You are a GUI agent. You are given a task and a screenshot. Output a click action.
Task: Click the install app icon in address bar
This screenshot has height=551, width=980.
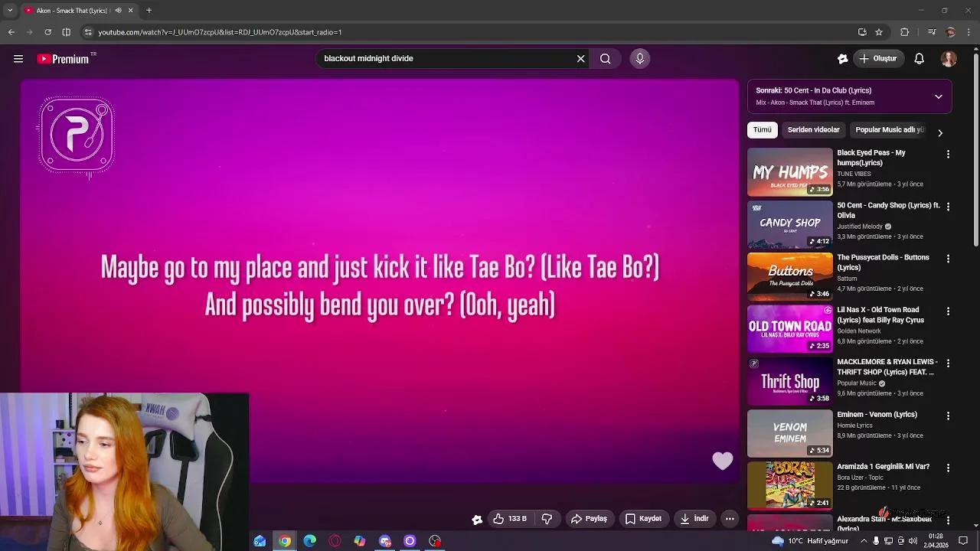(x=862, y=32)
